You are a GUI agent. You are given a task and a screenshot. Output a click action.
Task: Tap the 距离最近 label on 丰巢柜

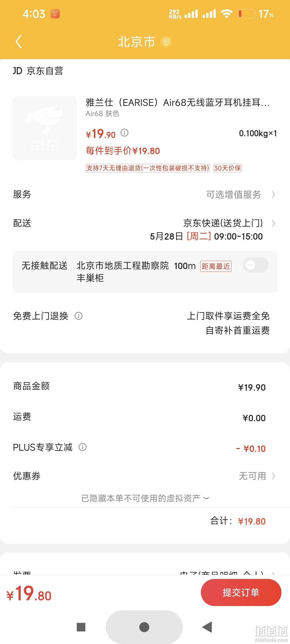pos(216,266)
